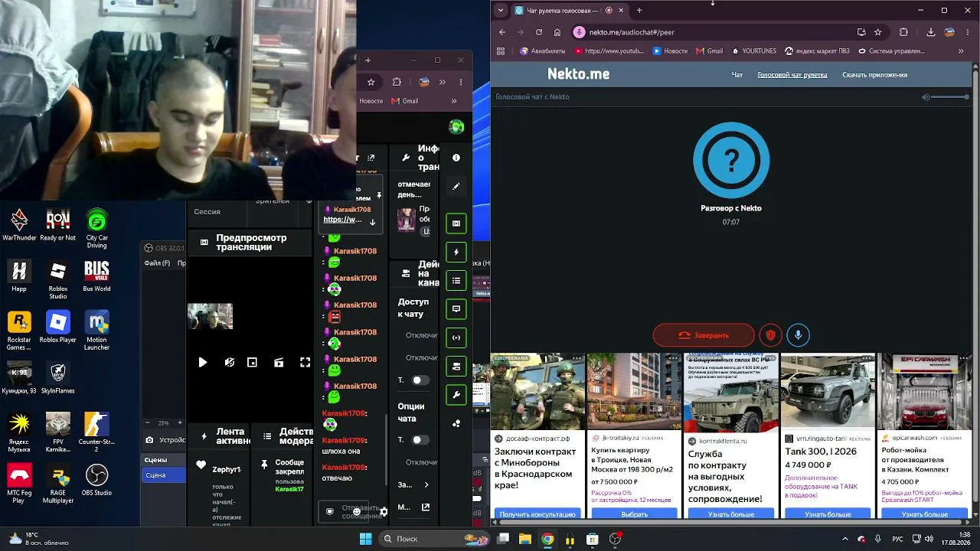Click the speaker icon beside volume slider
This screenshot has width=980, height=551.
[x=926, y=97]
